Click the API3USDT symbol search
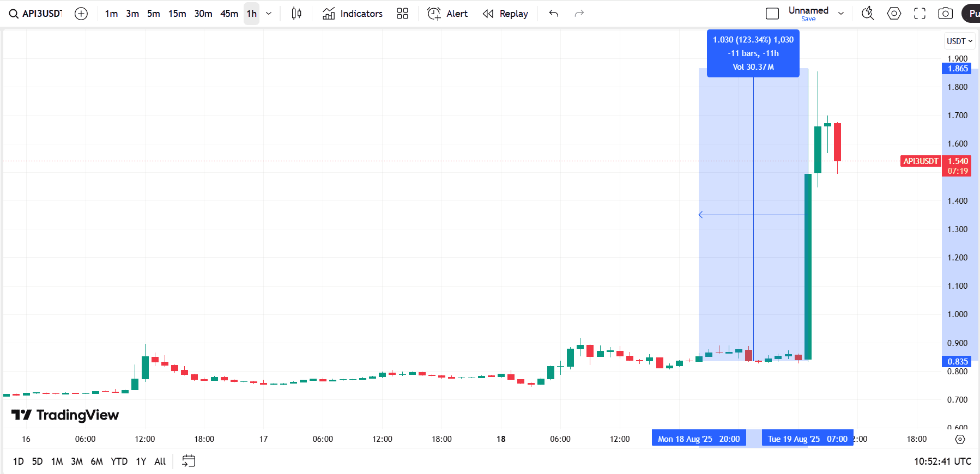 click(36, 14)
